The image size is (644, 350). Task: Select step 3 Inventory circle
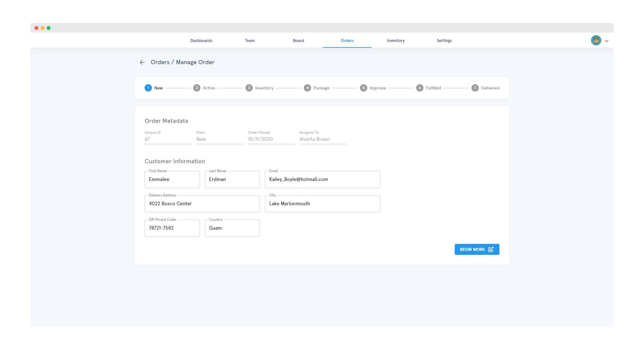[x=249, y=88]
